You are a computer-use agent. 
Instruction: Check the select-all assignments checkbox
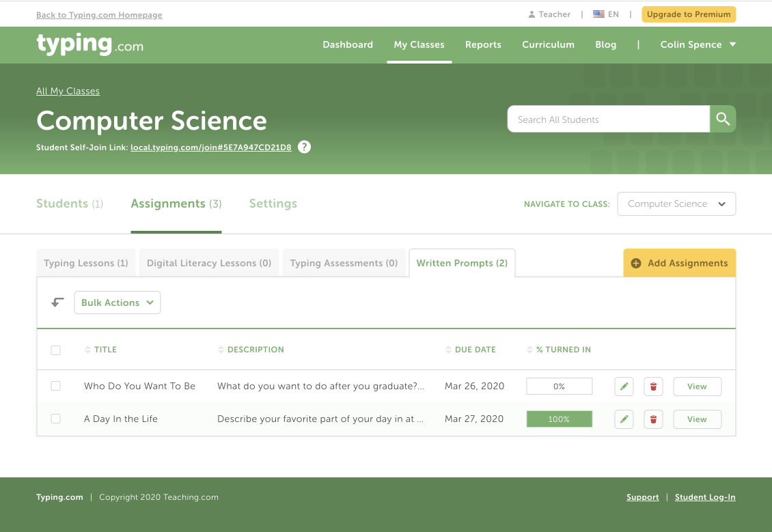click(x=55, y=350)
